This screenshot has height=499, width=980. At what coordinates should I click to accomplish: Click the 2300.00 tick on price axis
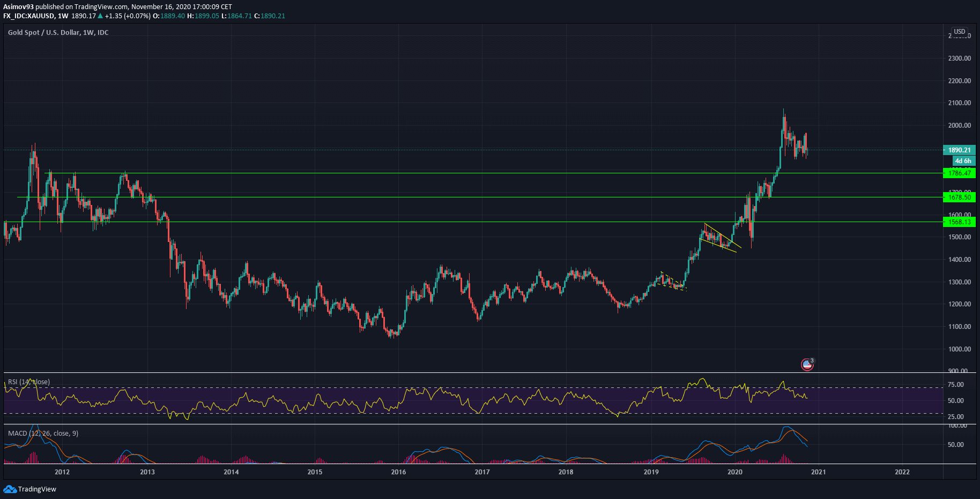(x=959, y=58)
